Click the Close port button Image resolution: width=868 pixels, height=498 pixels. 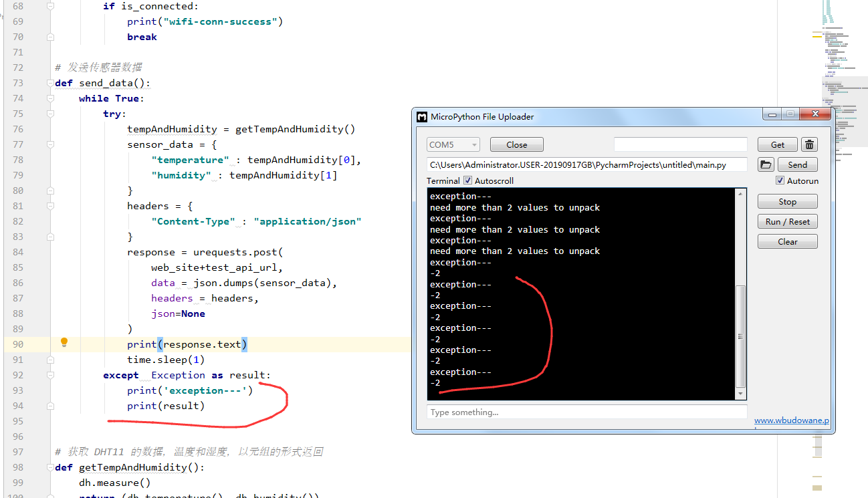(x=517, y=144)
